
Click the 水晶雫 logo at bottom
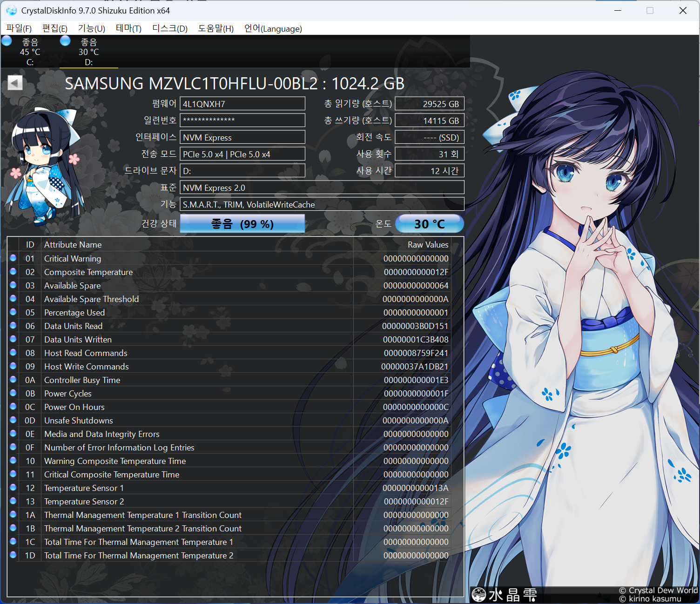(505, 594)
